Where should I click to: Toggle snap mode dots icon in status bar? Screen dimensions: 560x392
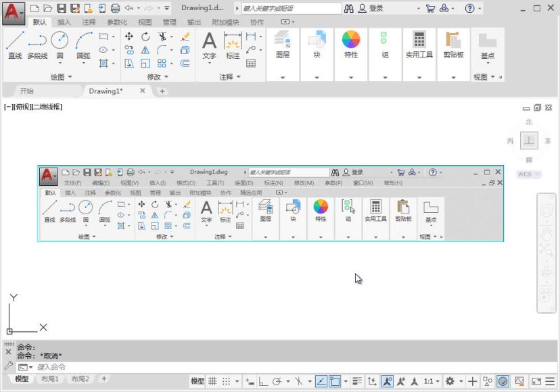pyautogui.click(x=227, y=381)
